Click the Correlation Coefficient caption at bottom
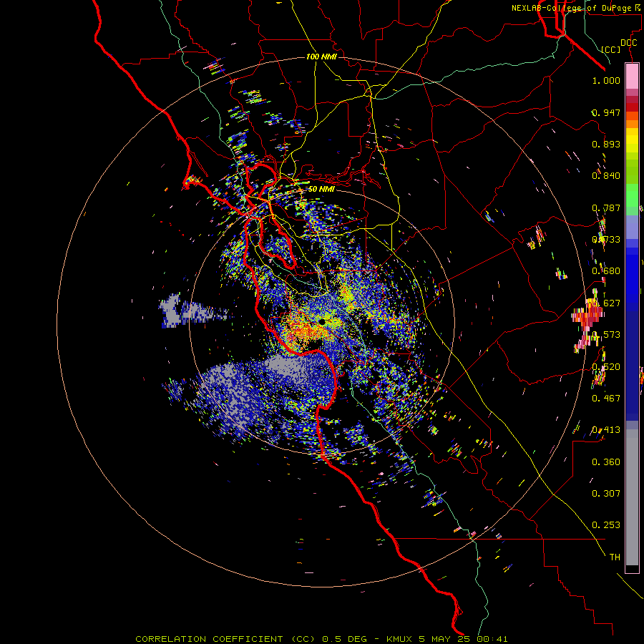 coord(321,639)
